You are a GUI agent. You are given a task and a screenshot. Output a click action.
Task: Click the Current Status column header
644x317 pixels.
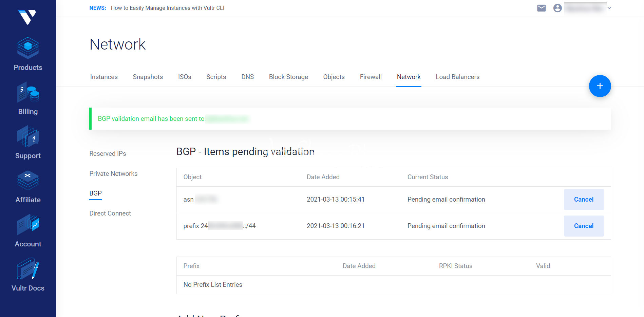tap(428, 177)
